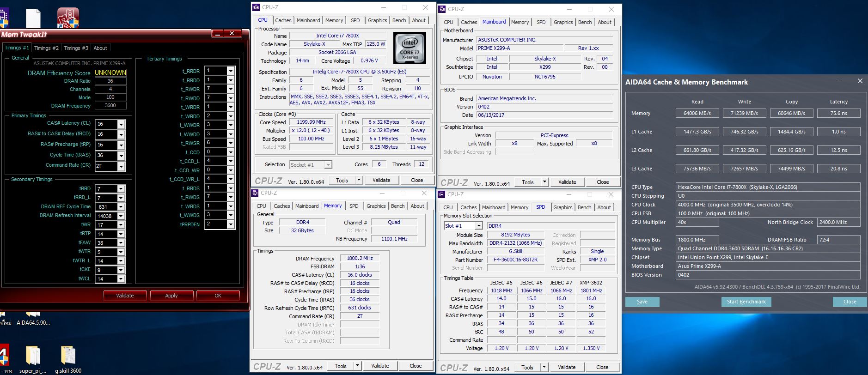Screen dimensions: 868x375
Task: Click the Part Number F4-3600C16-8GTZR field
Action: [x=515, y=260]
